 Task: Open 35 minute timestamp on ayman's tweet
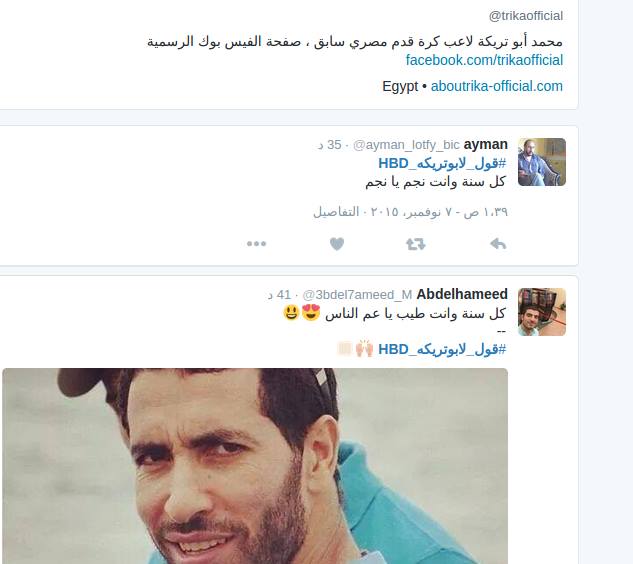coord(330,145)
